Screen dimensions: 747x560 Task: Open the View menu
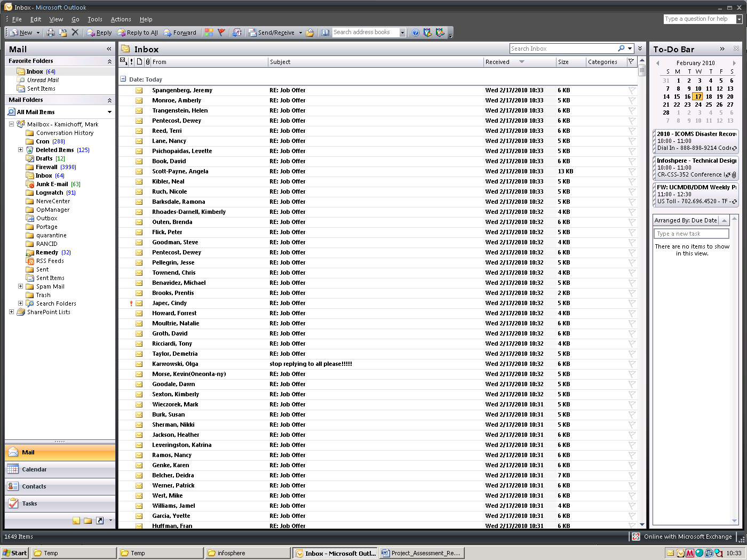pos(56,19)
